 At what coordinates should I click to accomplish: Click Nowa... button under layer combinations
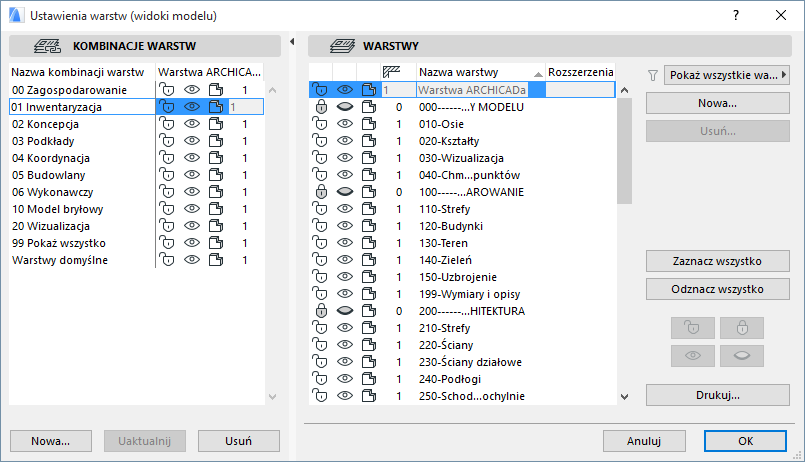point(51,441)
